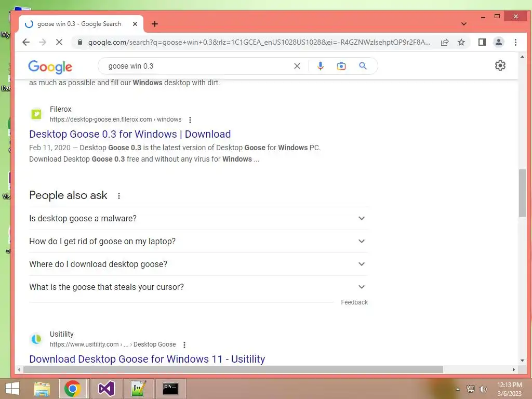The width and height of the screenshot is (532, 399).
Task: Open People also ask options menu
Action: point(119,196)
